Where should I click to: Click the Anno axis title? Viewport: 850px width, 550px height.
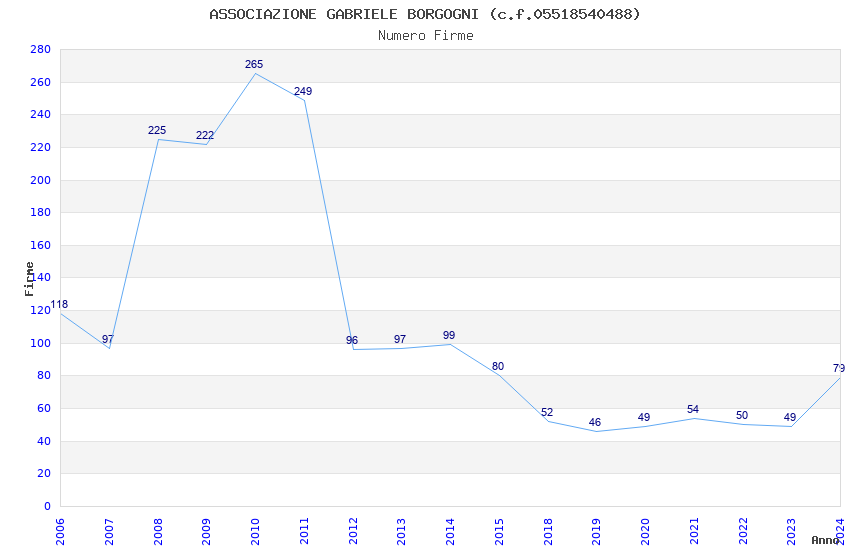click(x=825, y=540)
